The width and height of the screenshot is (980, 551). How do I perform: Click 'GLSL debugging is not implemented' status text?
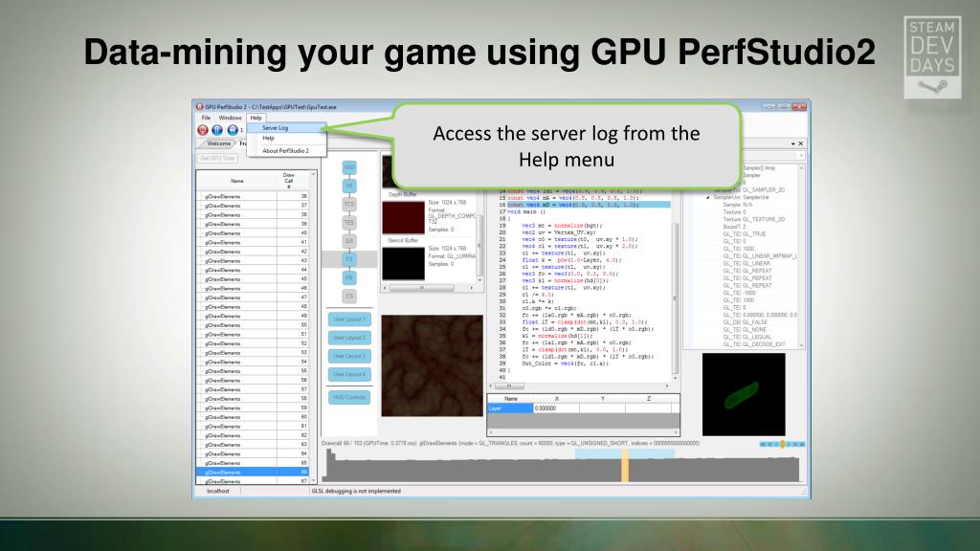point(356,491)
